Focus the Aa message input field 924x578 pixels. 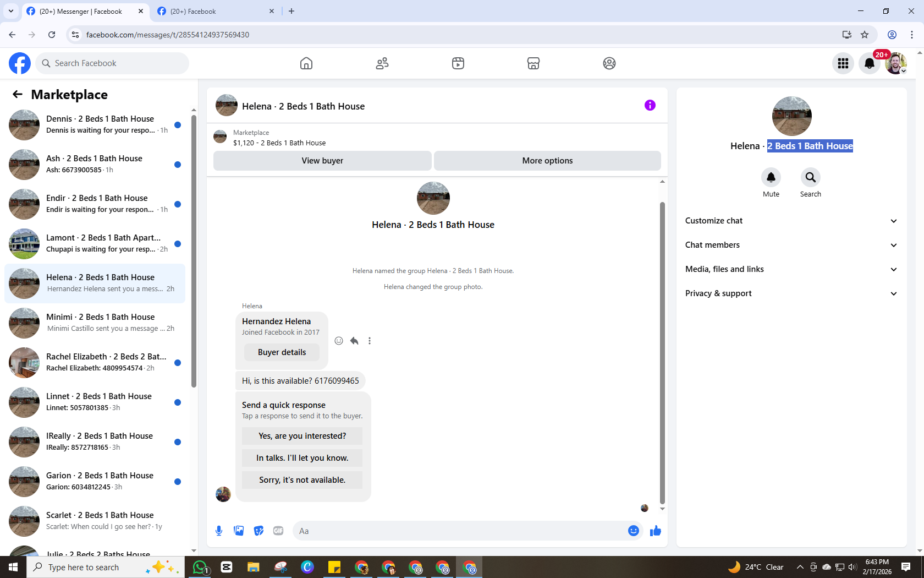tap(460, 531)
